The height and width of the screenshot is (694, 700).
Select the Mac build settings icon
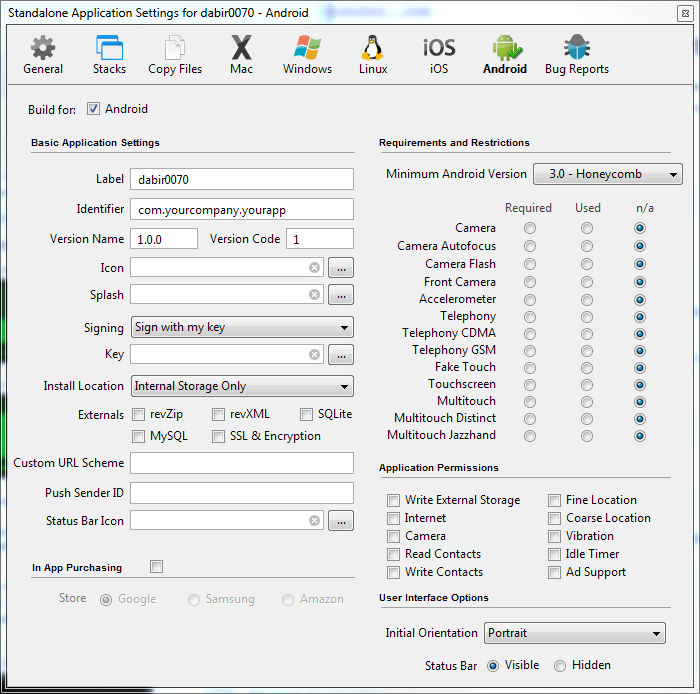coord(241,56)
